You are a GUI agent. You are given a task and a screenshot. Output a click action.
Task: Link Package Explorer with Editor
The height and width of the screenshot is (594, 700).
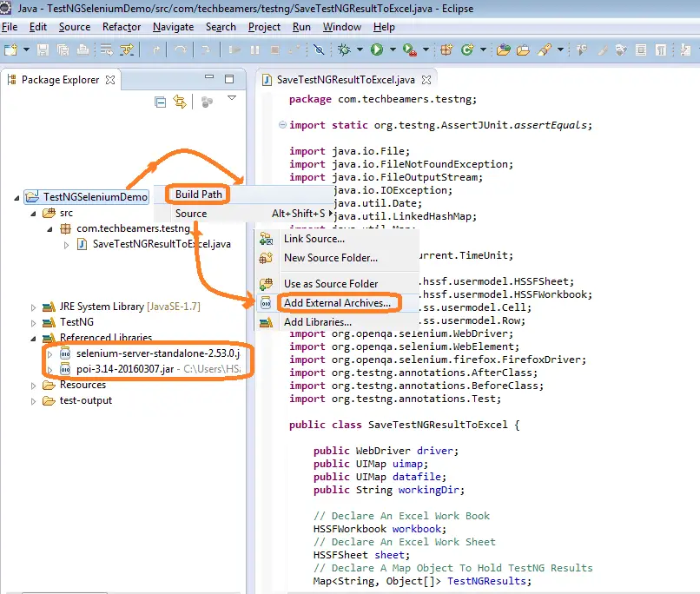[180, 102]
